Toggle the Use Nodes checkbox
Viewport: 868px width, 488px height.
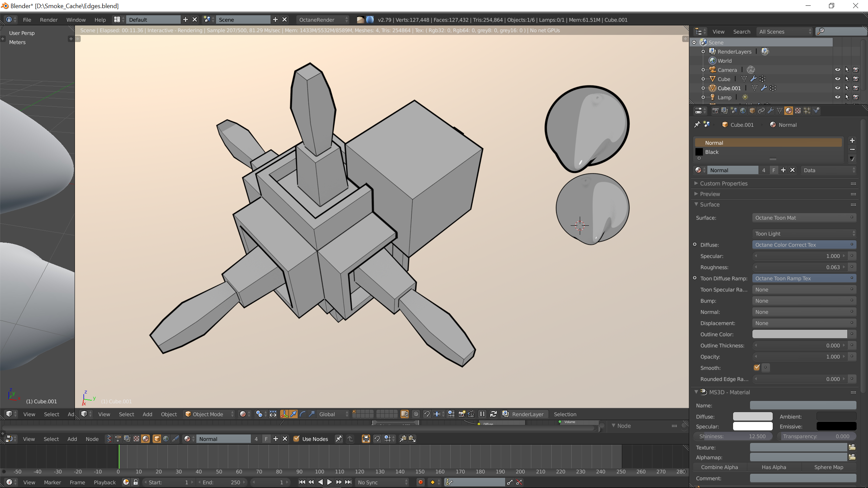point(296,439)
